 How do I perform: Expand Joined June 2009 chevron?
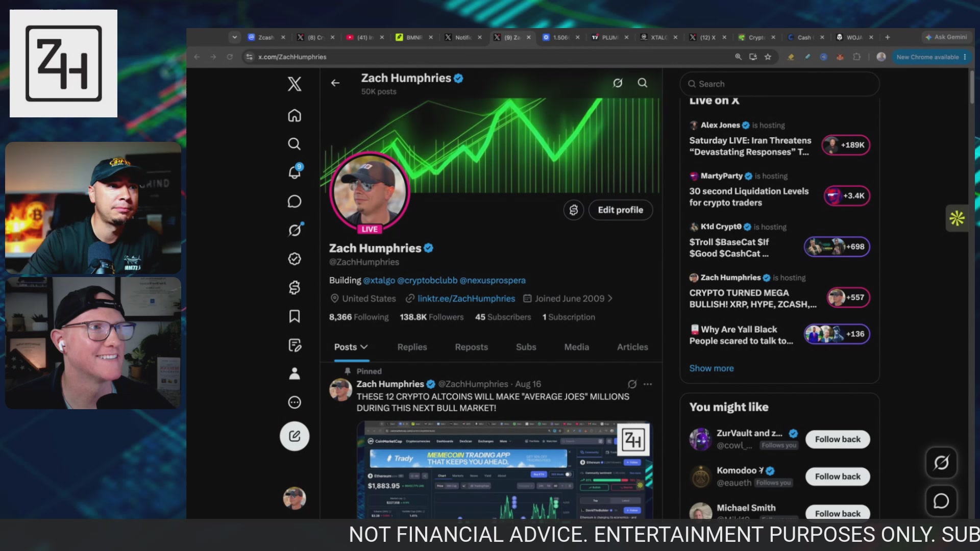pyautogui.click(x=610, y=298)
